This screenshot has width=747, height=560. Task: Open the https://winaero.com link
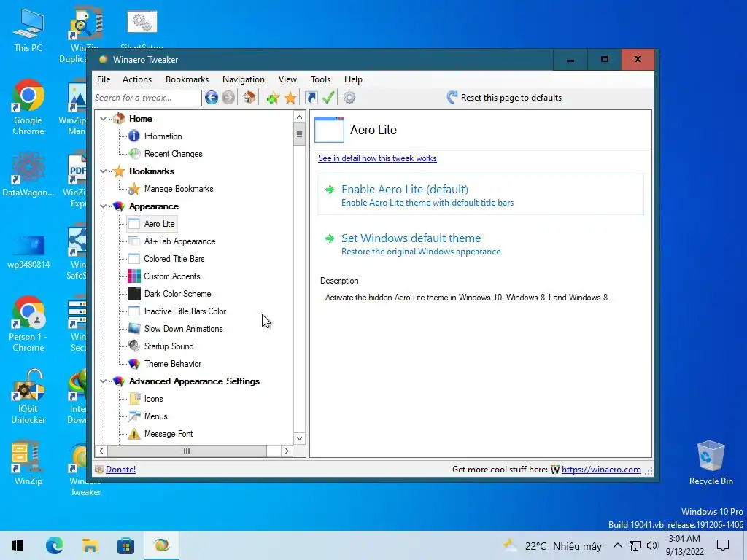pos(601,470)
